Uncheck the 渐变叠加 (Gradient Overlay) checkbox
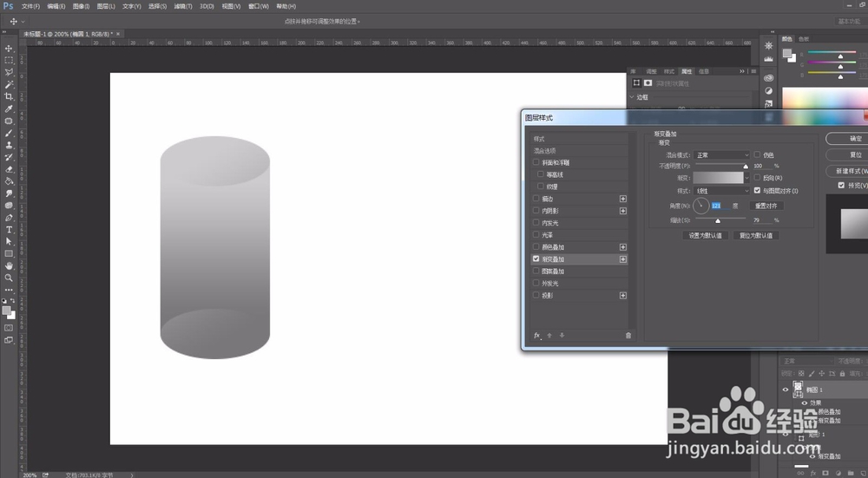The width and height of the screenshot is (868, 478). pos(536,259)
